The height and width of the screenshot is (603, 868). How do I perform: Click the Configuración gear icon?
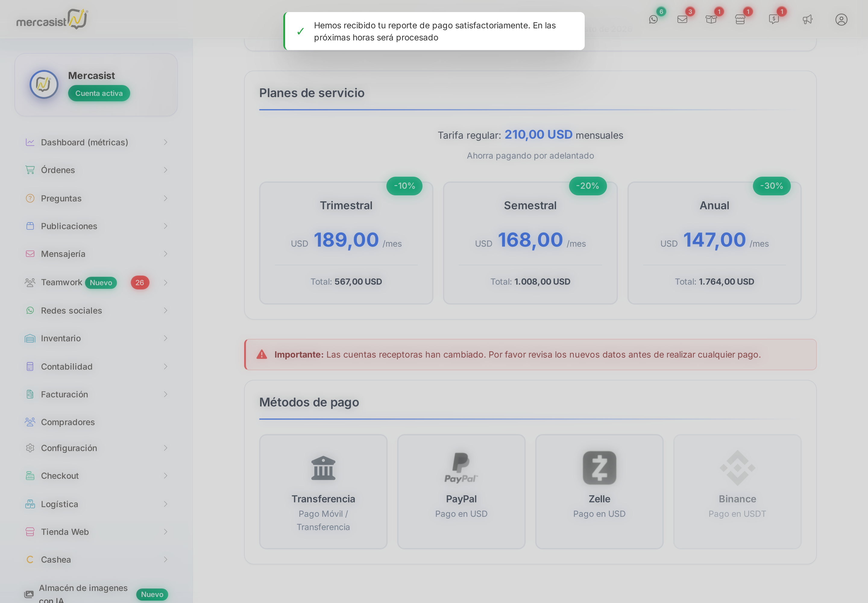(x=30, y=448)
